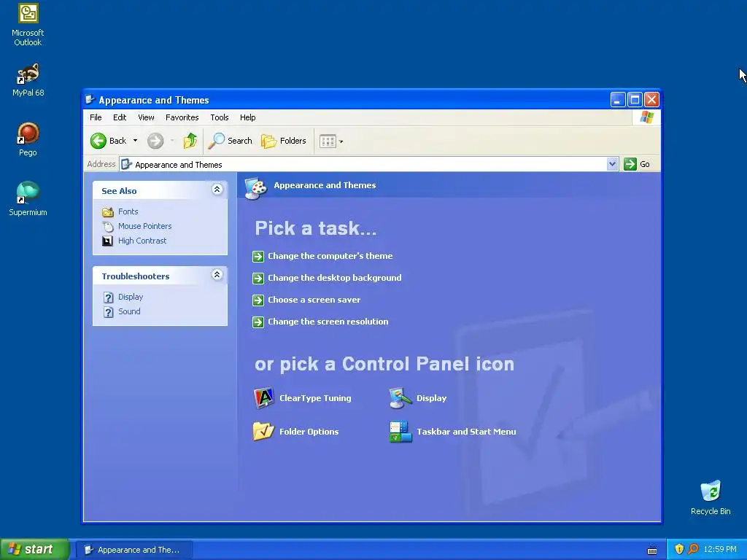Screen dimensions: 747x560
Task: Click Choose a screen saver link
Action: click(314, 300)
